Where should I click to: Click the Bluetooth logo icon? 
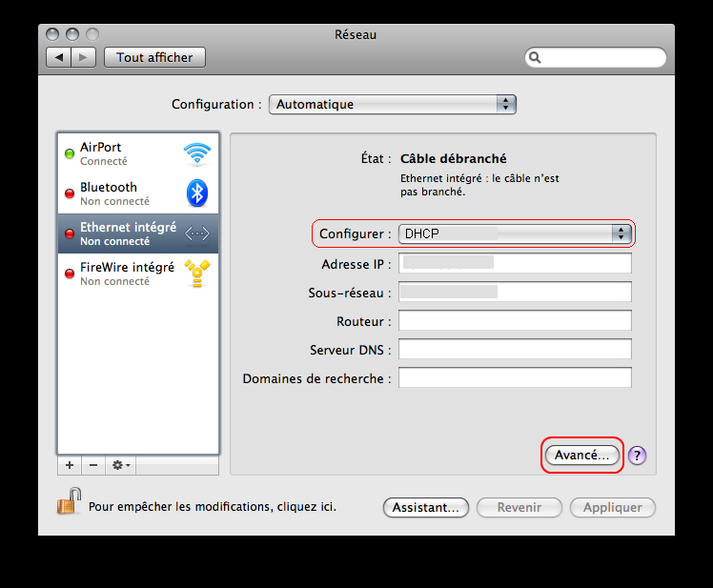point(197,193)
